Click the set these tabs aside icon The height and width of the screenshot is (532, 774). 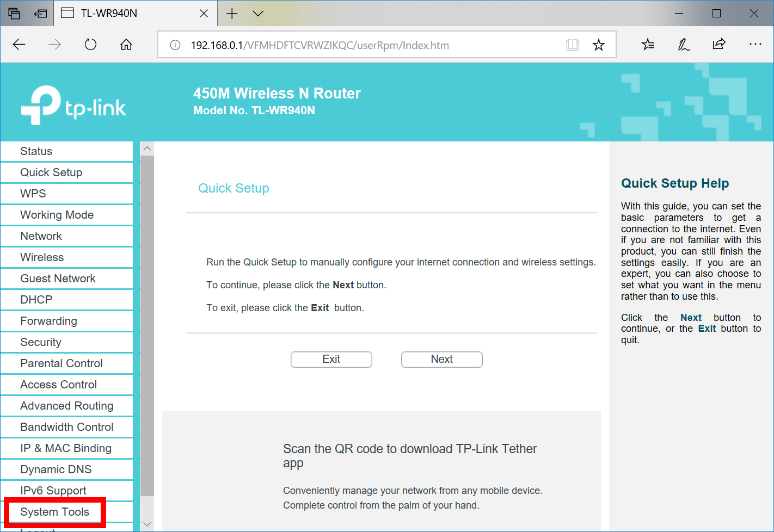(x=40, y=13)
